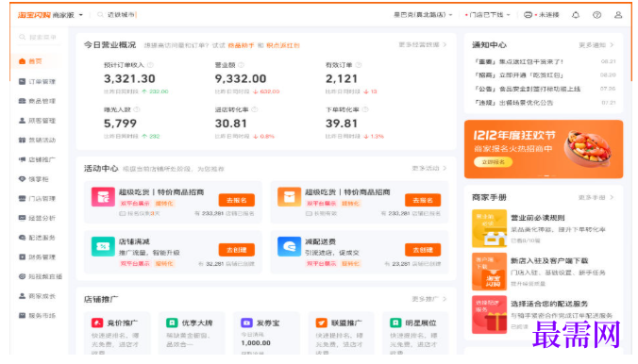The image size is (638, 364).
Task: Open the user account icon
Action: 618,15
